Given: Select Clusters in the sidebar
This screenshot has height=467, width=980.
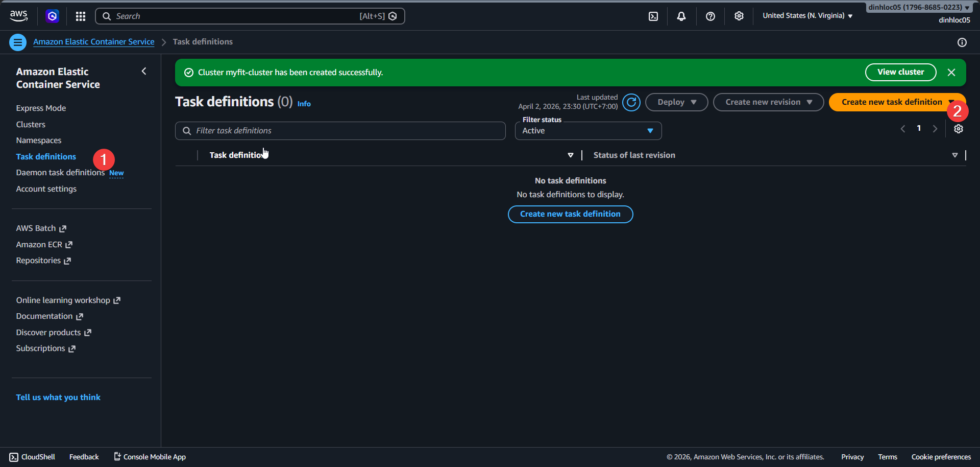Looking at the screenshot, I should 30,124.
